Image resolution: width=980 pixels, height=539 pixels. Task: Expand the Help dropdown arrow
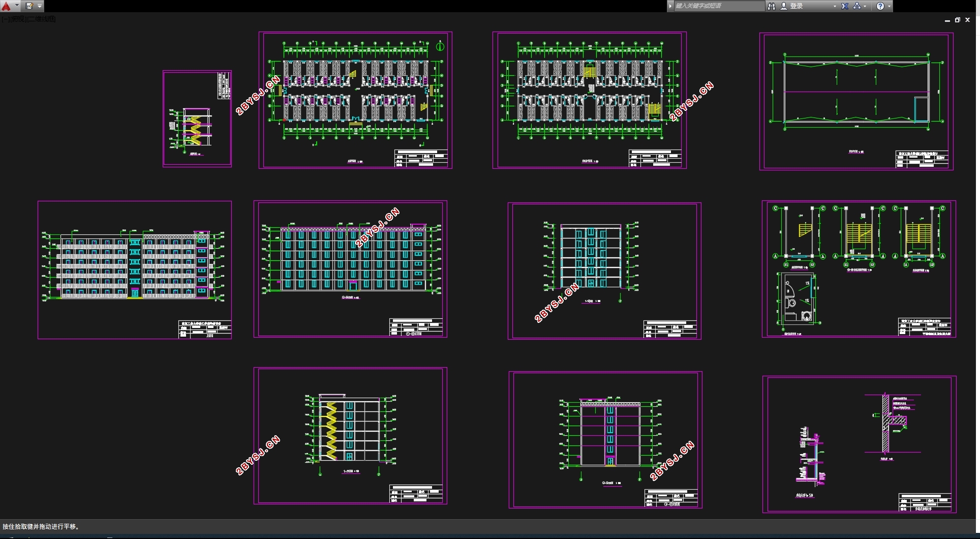point(889,6)
